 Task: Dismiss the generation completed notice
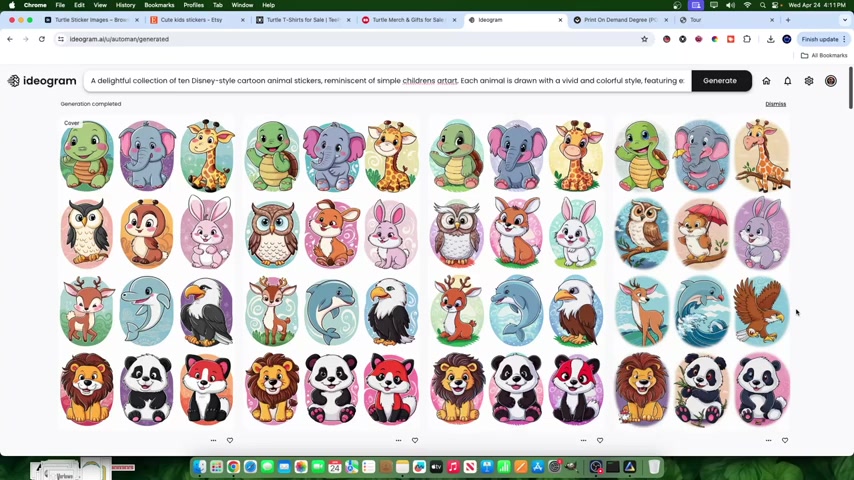(776, 104)
